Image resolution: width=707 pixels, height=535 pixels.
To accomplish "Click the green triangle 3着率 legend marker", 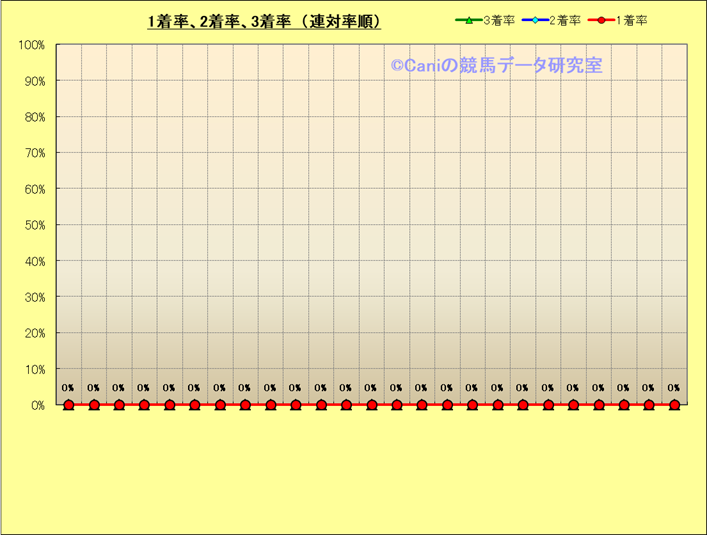I will 467,20.
